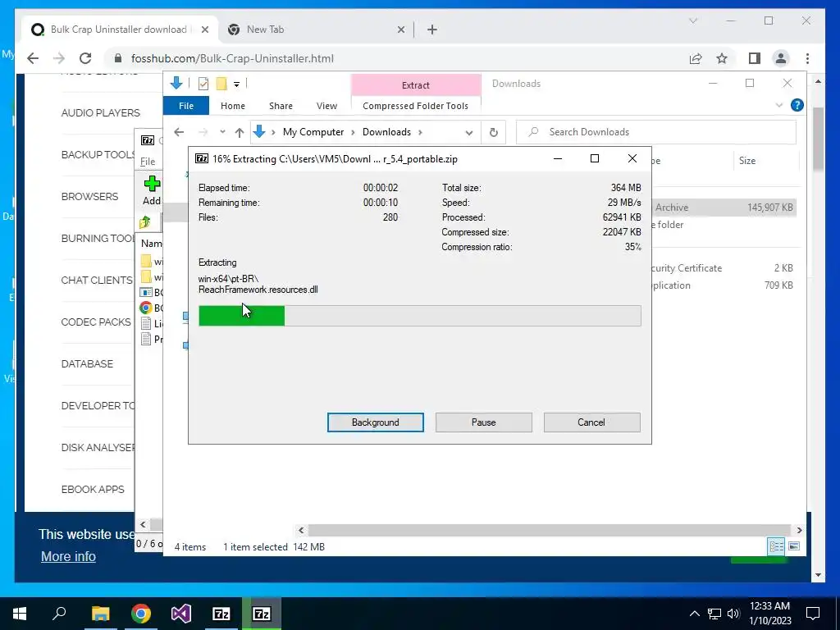Open CODEC PACKS category

96,322
